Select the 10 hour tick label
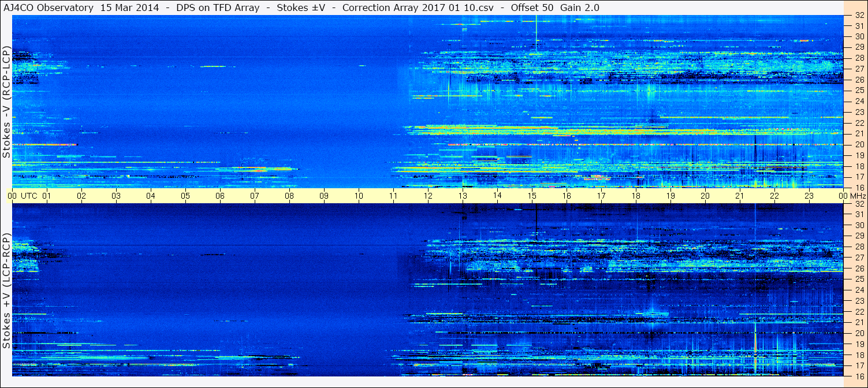868x388 pixels. [359, 196]
